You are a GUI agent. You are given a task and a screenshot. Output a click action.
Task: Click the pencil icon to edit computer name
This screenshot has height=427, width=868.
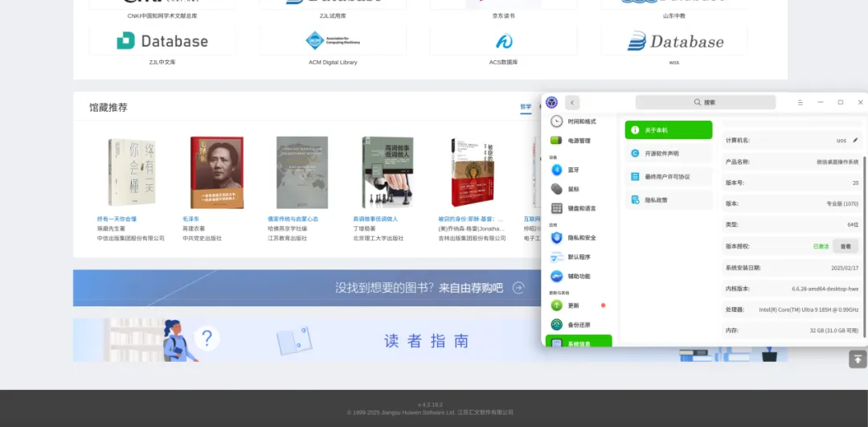click(x=855, y=140)
